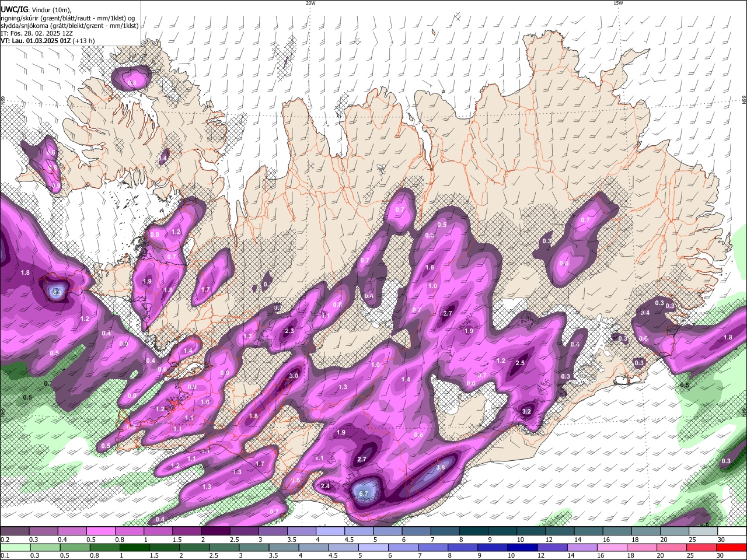The width and height of the screenshot is (747, 560).
Task: Click the rigning/skúrir legend description line
Action: [x=68, y=18]
